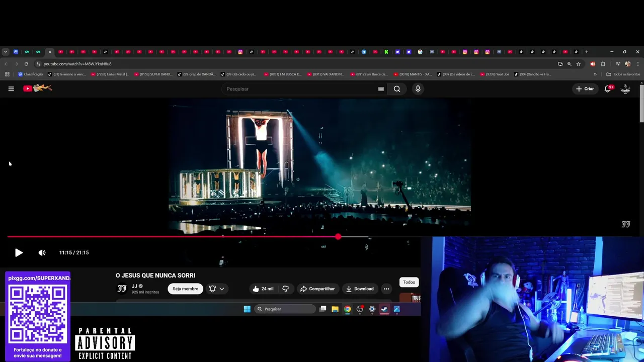The height and width of the screenshot is (362, 644).
Task: Like the video with 24 mil
Action: [x=263, y=289]
